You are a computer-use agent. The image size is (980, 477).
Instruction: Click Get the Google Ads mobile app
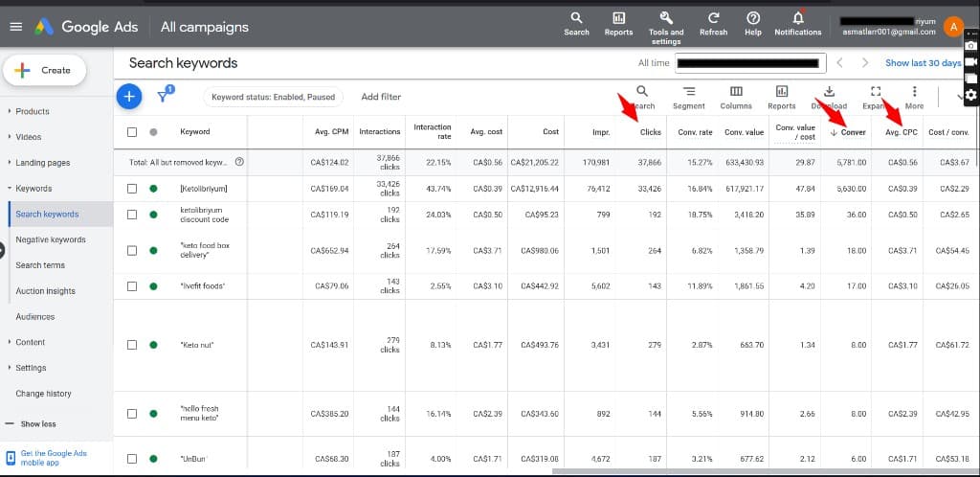[54, 458]
